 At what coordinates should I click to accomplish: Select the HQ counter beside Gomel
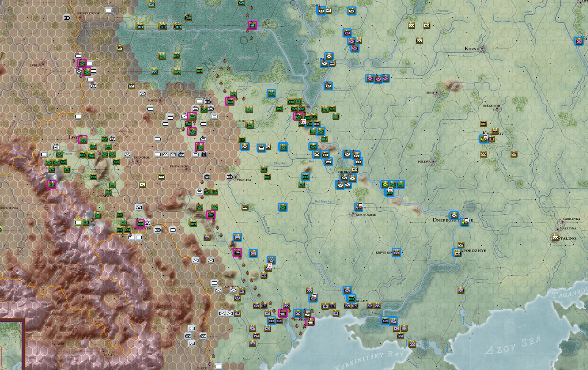328,11
